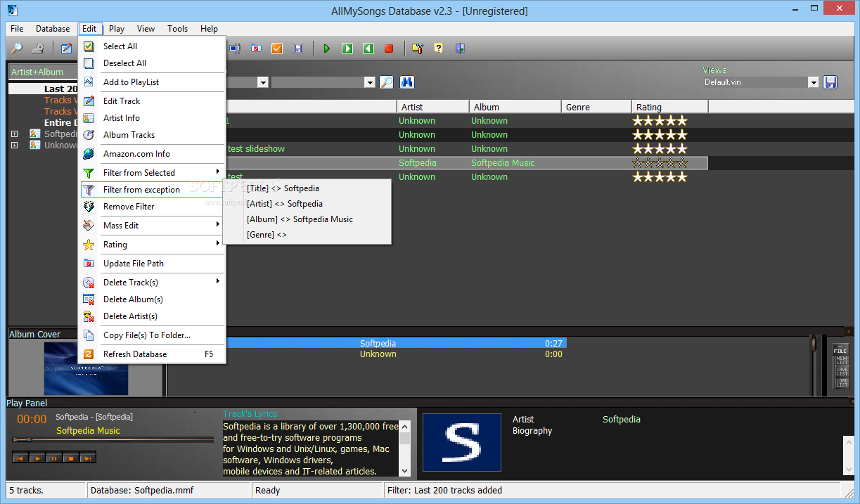Viewport: 860px width, 504px height.
Task: Open the Tools menu
Action: (x=177, y=29)
